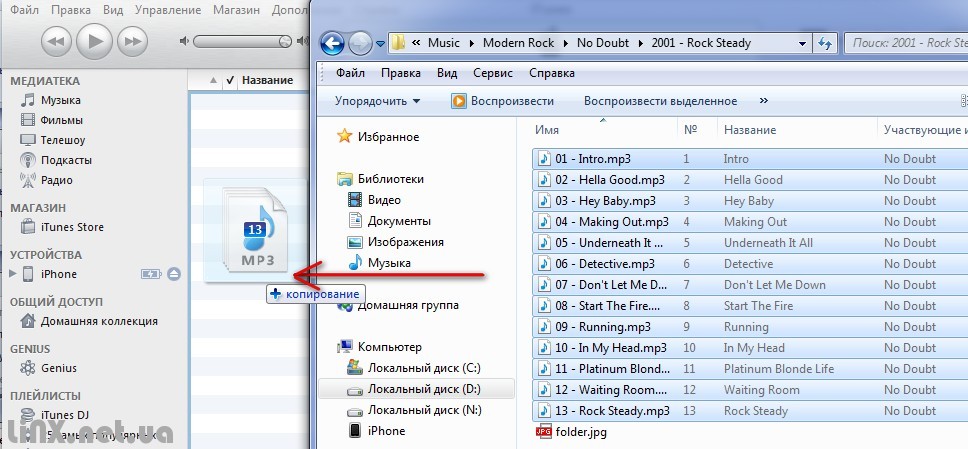Click the checkmark column header in iTunes
This screenshot has height=449, width=968.
pos(230,80)
